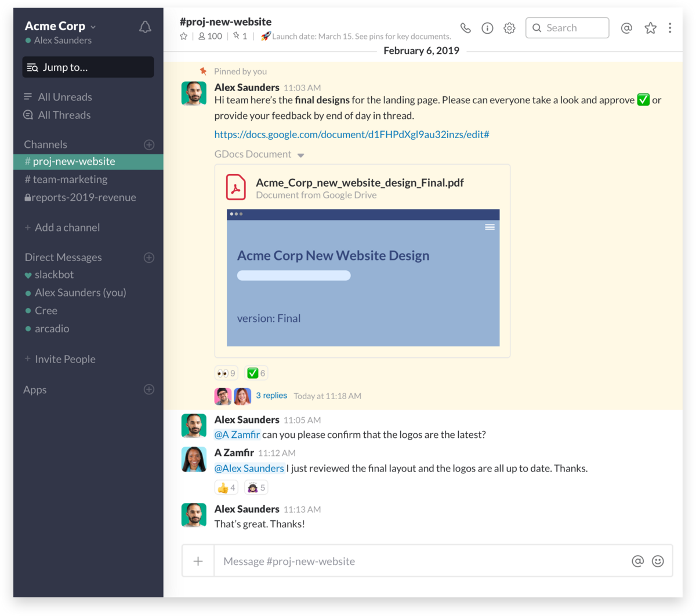Click the Channels section header
The height and width of the screenshot is (616, 696).
[x=45, y=144]
